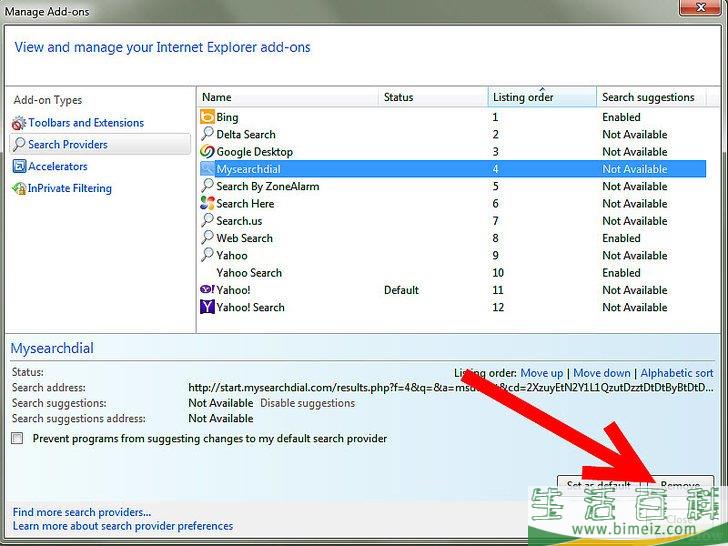Click the Web Search magnifier icon

(207, 237)
